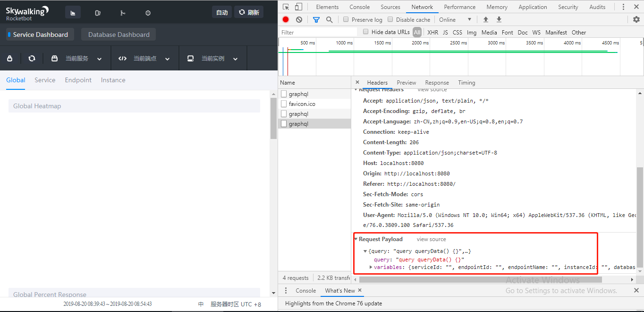Filter requests by Img type
Viewport: 644px width, 312px height.
pos(472,32)
